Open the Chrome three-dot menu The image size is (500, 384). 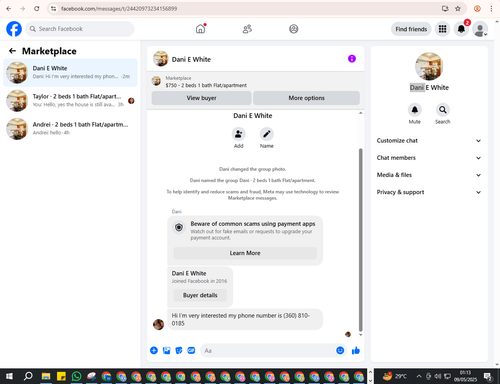(491, 9)
